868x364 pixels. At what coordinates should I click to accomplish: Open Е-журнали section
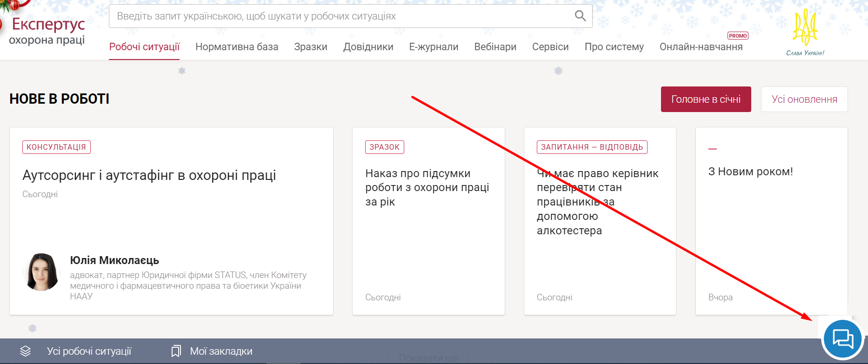pos(434,47)
